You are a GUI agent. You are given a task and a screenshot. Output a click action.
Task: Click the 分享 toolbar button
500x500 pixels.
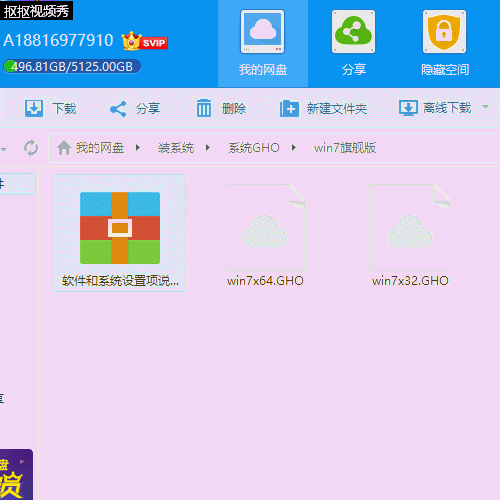point(135,109)
